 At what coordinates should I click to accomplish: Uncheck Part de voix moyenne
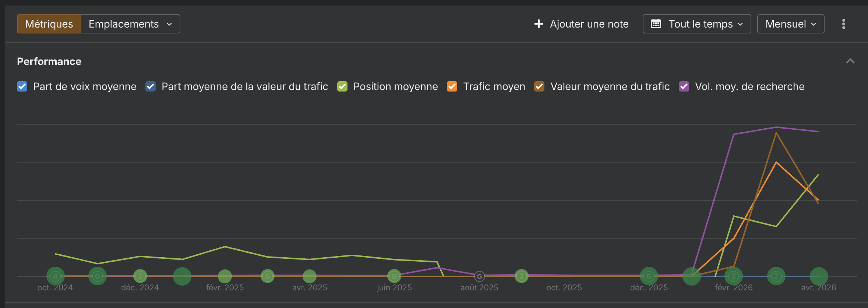coord(22,86)
